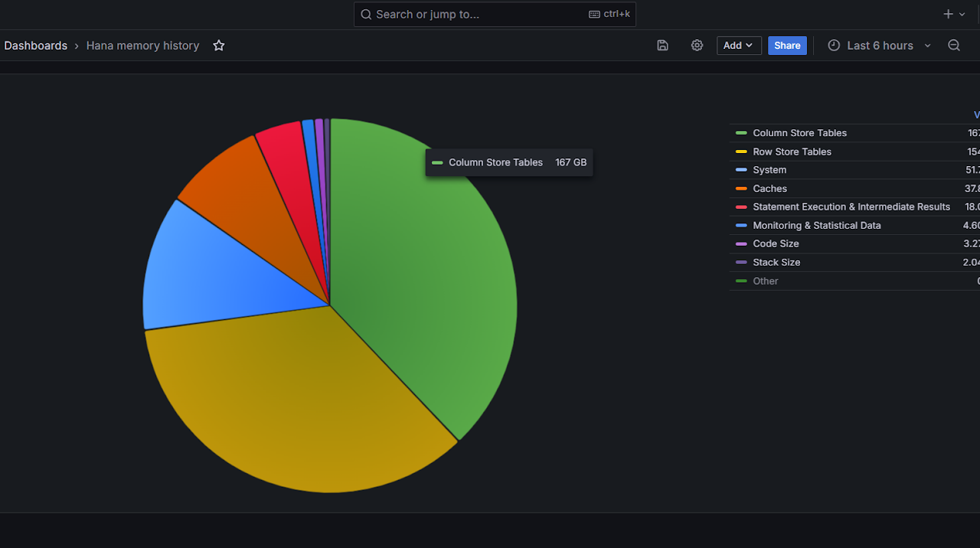Image resolution: width=980 pixels, height=548 pixels.
Task: Open the Add dropdown menu
Action: (739, 46)
